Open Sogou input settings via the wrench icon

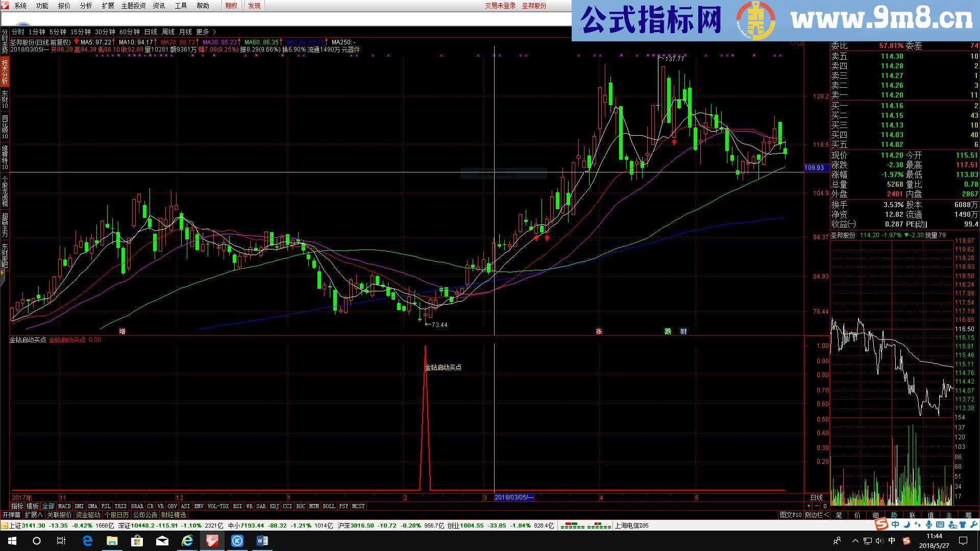[973, 525]
